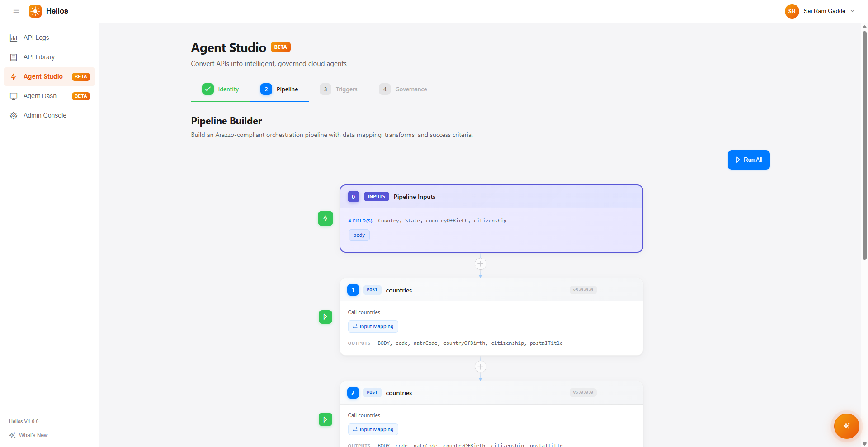
Task: Click the API Library document icon
Action: 14,57
